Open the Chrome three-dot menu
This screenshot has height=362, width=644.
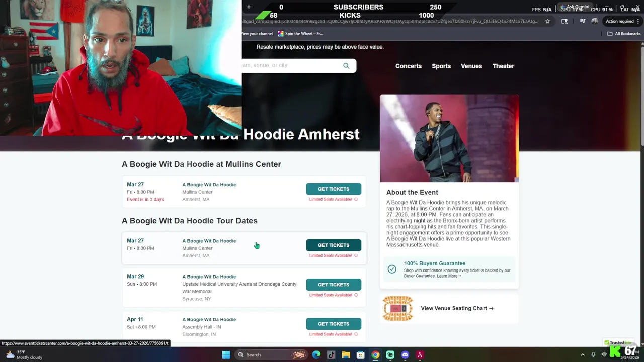(638, 21)
